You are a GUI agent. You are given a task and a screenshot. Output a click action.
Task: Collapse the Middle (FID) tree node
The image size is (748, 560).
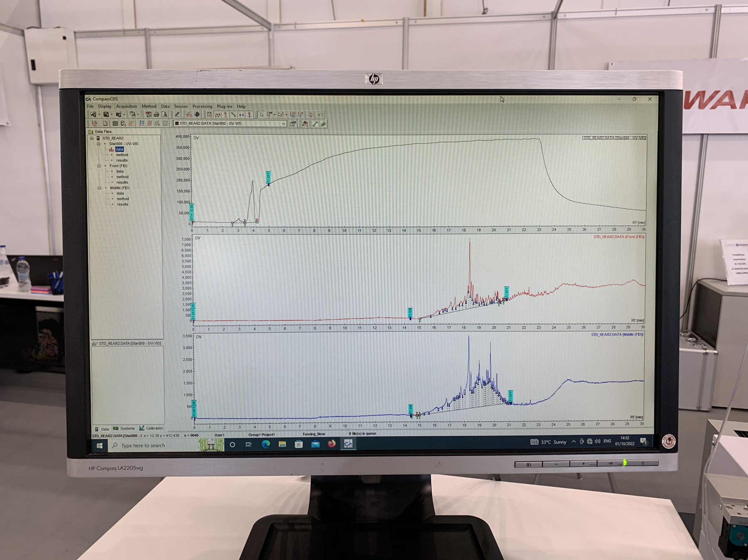[99, 188]
